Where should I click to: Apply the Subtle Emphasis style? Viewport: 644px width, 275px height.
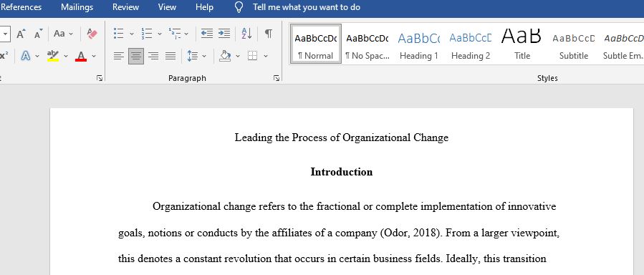pyautogui.click(x=623, y=44)
